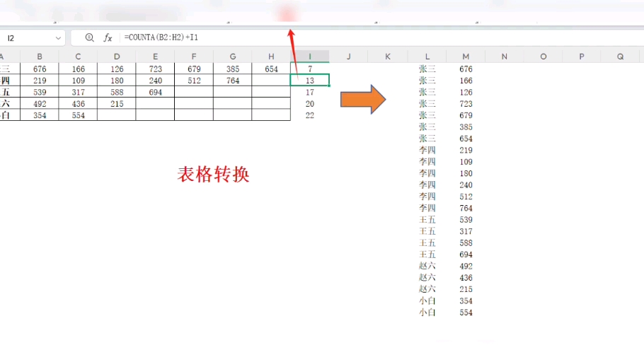Click cell containing 219 in column B

pos(40,81)
